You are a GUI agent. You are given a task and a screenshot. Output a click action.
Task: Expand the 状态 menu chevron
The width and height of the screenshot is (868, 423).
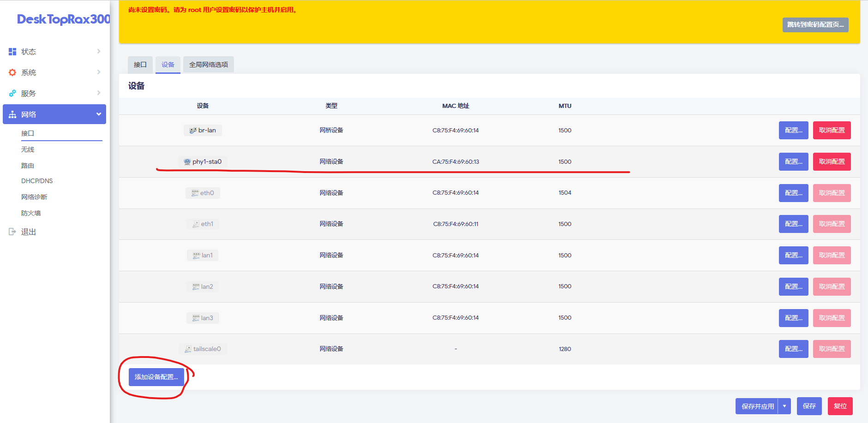(98, 51)
